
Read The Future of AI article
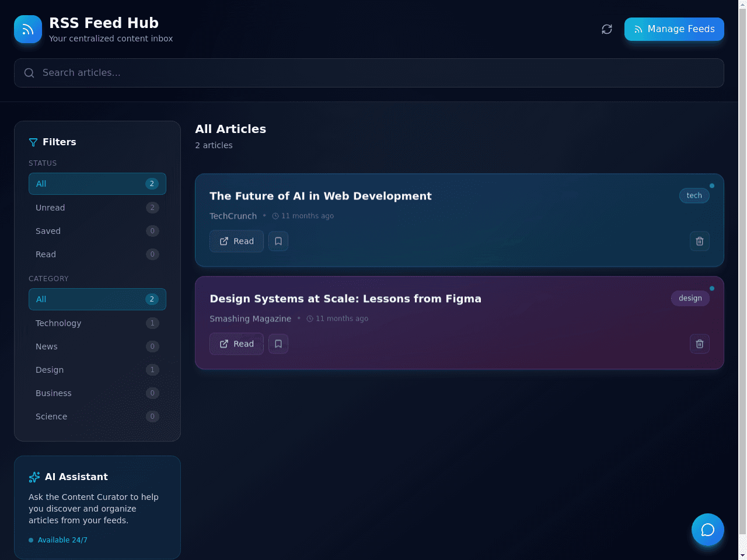click(x=236, y=241)
